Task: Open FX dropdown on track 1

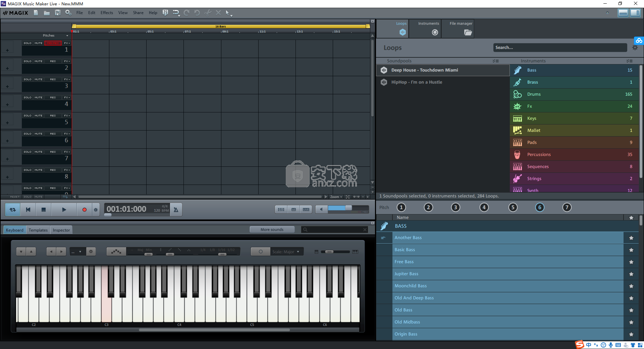Action: 67,43
